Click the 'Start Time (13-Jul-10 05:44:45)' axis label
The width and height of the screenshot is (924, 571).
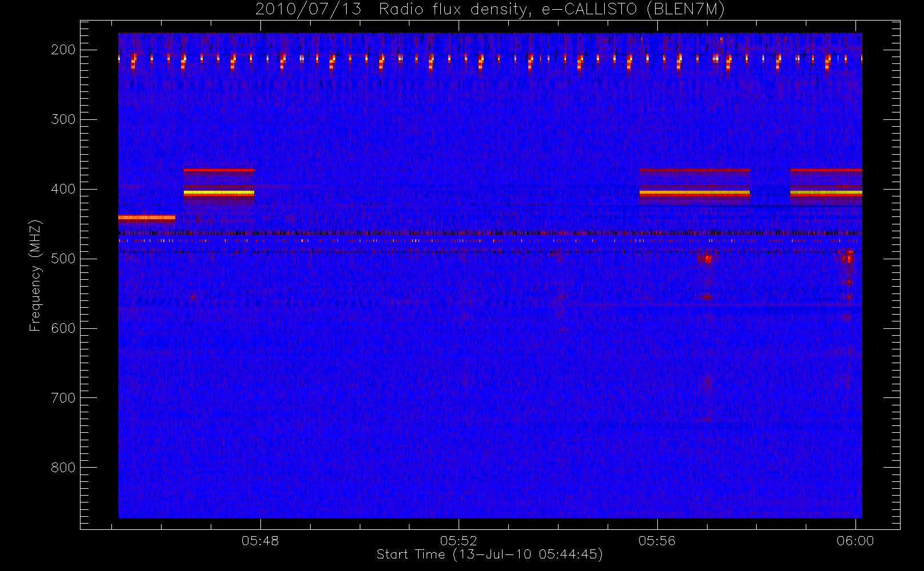click(489, 554)
